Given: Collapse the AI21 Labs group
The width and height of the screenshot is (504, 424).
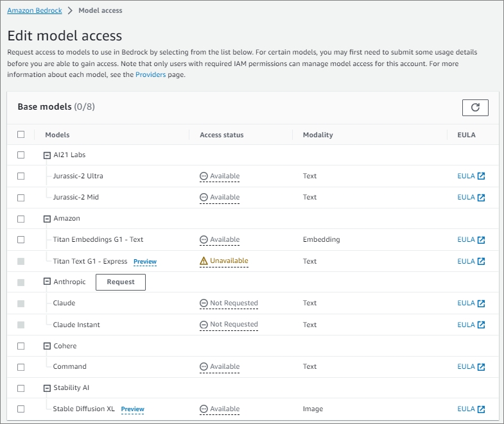Looking at the screenshot, I should pyautogui.click(x=47, y=155).
